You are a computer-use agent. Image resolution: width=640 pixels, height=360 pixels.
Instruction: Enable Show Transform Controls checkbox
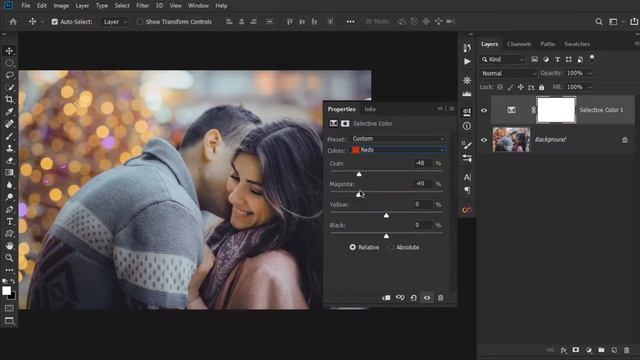(x=140, y=22)
